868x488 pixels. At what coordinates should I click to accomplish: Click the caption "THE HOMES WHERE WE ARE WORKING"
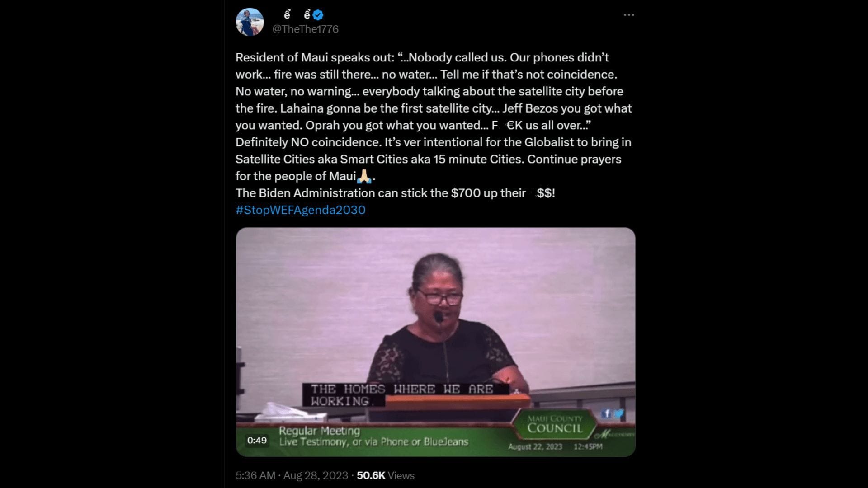point(402,395)
